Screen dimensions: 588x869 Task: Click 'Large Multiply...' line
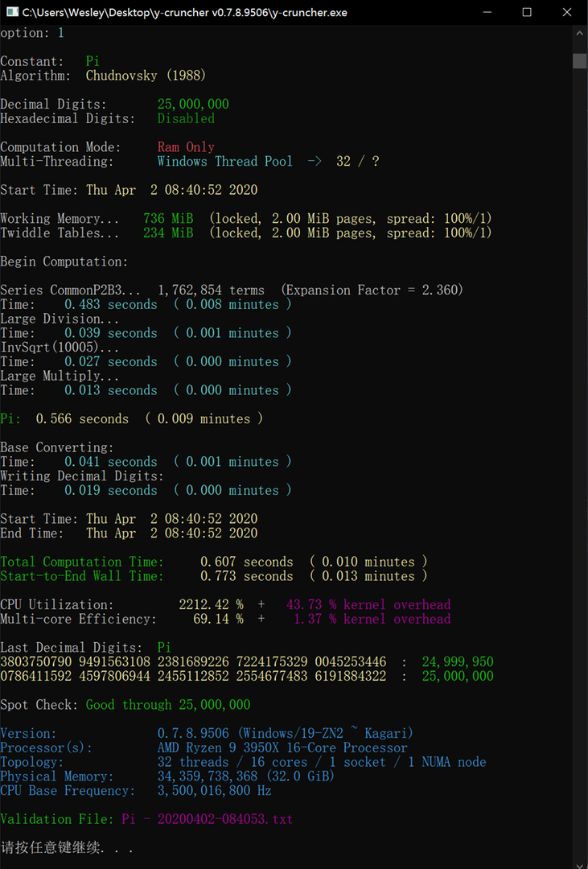click(x=60, y=376)
